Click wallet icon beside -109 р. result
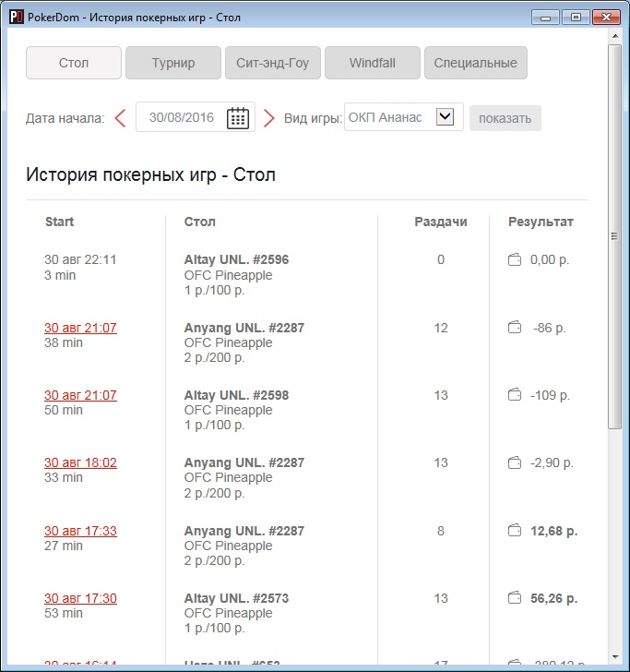 point(515,395)
